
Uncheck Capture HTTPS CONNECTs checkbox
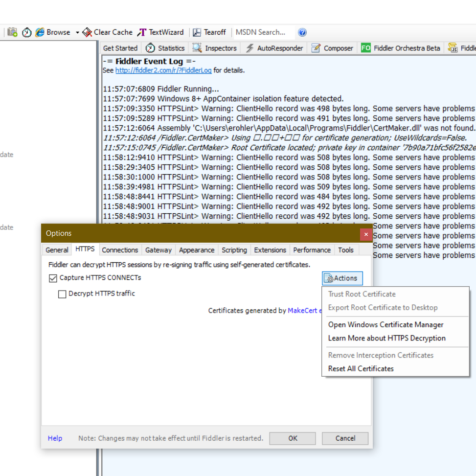pyautogui.click(x=53, y=278)
